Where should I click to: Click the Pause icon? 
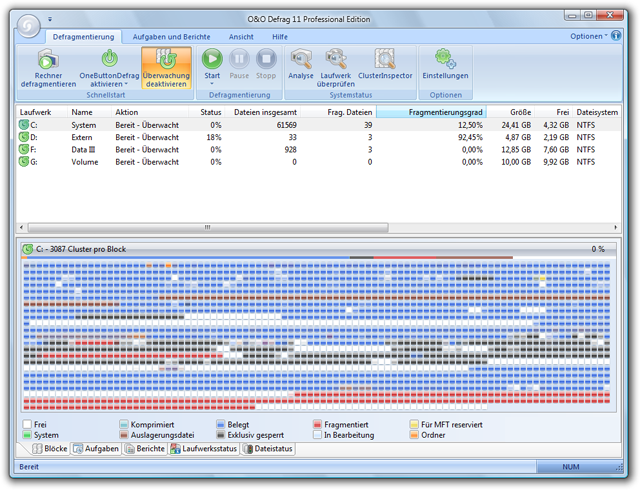(239, 60)
